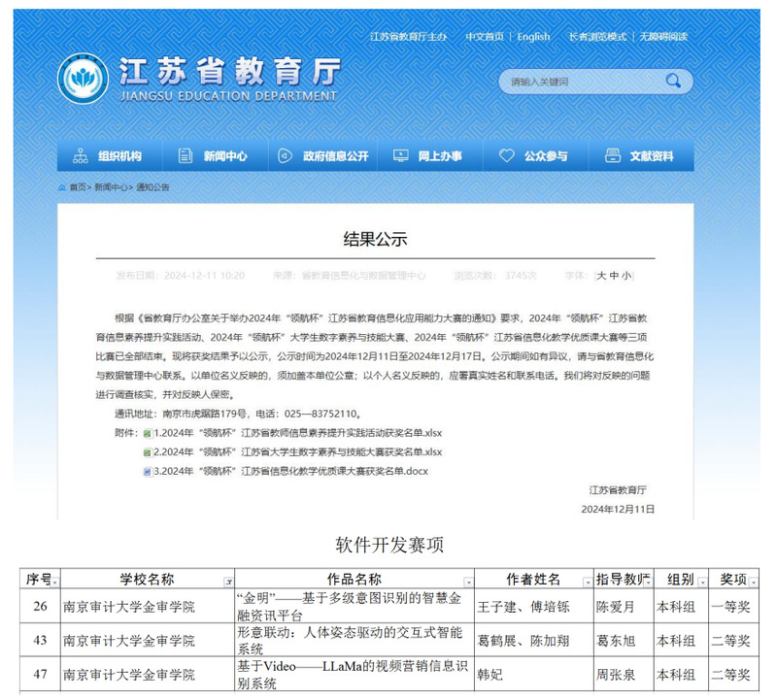The image size is (776, 700).
Task: Click the first xlsx attachment file icon
Action: (x=148, y=434)
